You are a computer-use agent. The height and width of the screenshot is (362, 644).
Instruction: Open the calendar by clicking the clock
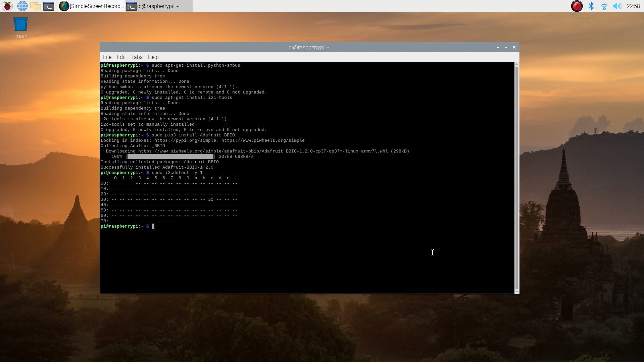click(634, 6)
